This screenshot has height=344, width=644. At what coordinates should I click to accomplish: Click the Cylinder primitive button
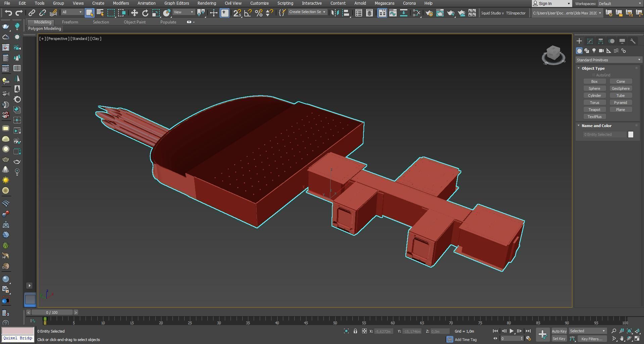pos(594,96)
